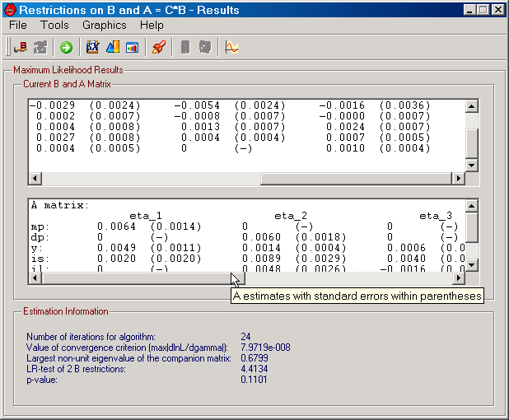509x420 pixels.
Task: Click left arrow of A matrix horizontal scrollbar
Action: [35, 278]
